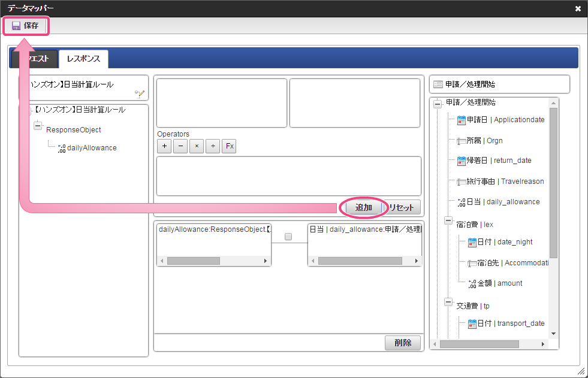Select 宿泊費 | lex tree row
This screenshot has height=378, width=588.
pyautogui.click(x=475, y=225)
